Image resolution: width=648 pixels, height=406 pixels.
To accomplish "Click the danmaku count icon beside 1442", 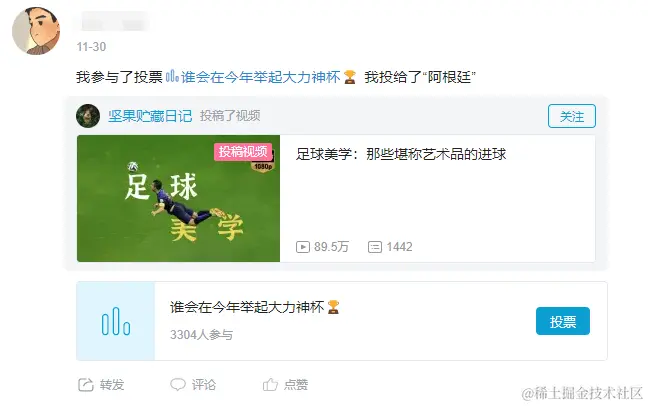I will click(x=374, y=247).
